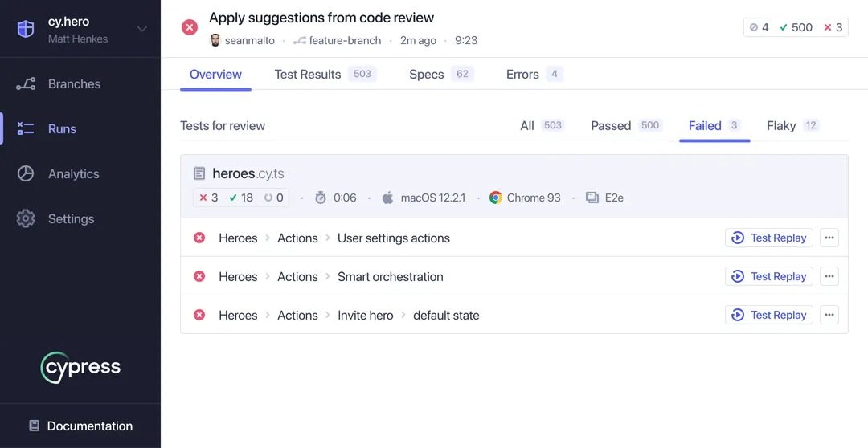Click the Runs list icon
Viewport: 868px width, 448px height.
pos(26,129)
